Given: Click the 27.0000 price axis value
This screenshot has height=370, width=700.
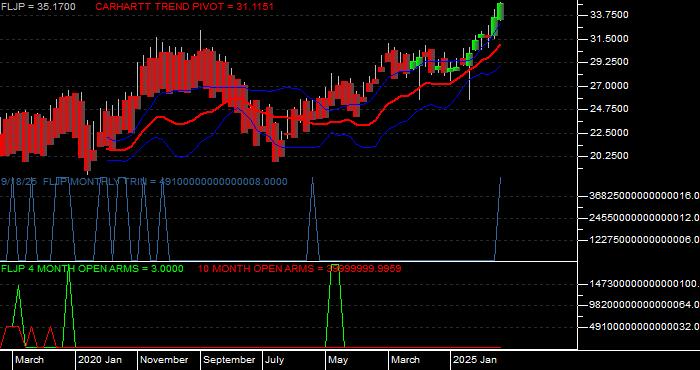Looking at the screenshot, I should (609, 86).
